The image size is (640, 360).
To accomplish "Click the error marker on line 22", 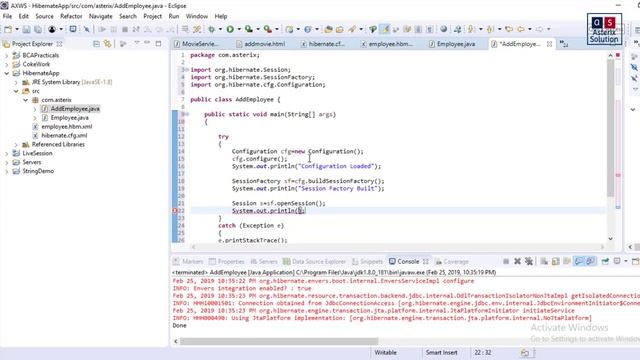I will 175,211.
